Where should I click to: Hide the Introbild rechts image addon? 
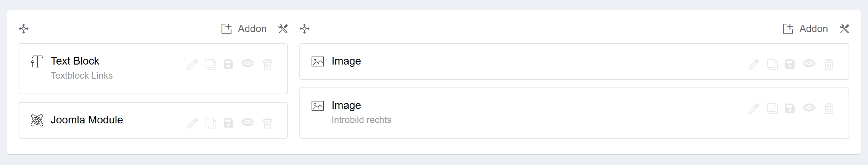pos(809,108)
